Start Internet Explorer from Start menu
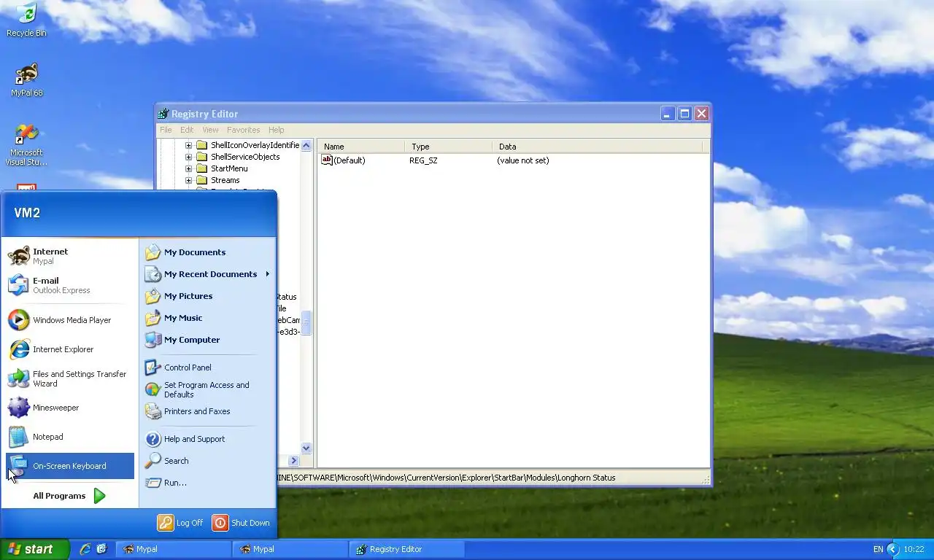Screen dimensions: 934x560 (x=70, y=349)
